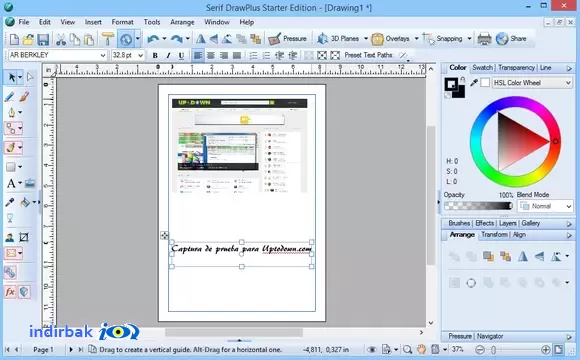Open the Format menu
The width and height of the screenshot is (580, 360).
[x=122, y=22]
